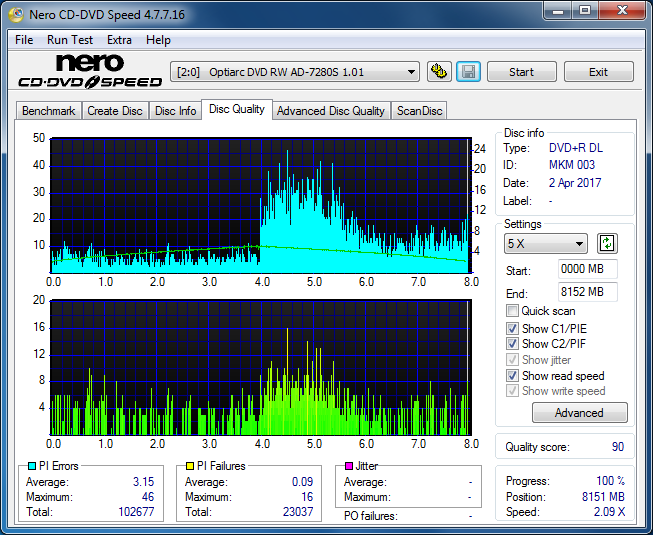
Task: Click inside the PI Errors graph area
Action: coord(261,205)
